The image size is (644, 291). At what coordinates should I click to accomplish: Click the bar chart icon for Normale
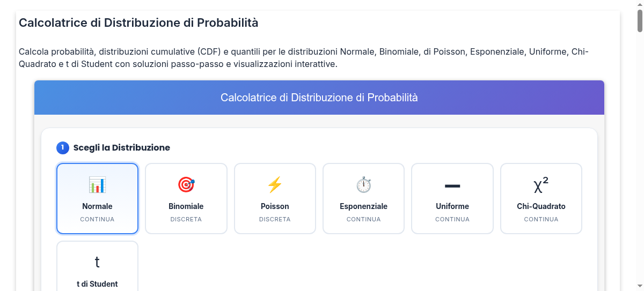coord(97,185)
